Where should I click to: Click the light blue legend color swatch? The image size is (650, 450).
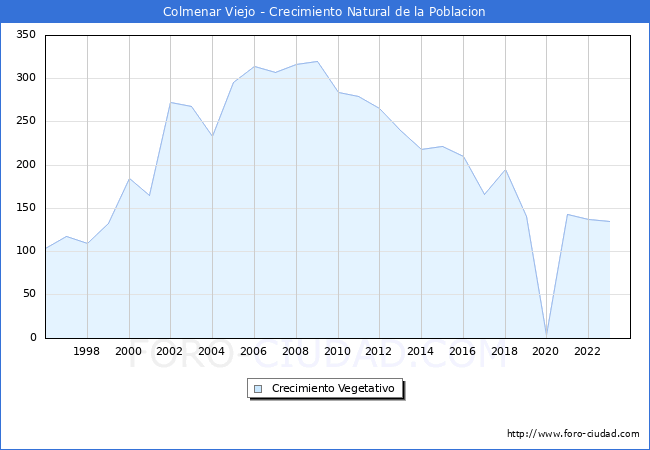(x=258, y=388)
